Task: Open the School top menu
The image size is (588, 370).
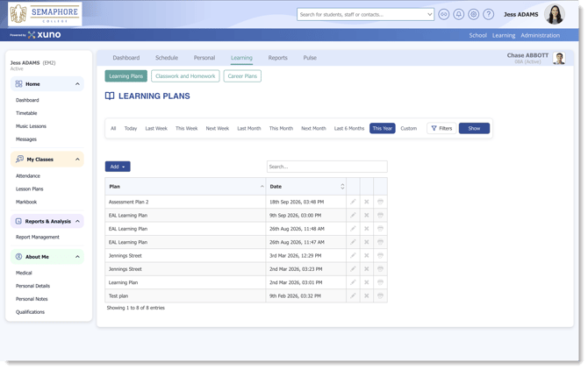Action: pyautogui.click(x=477, y=35)
